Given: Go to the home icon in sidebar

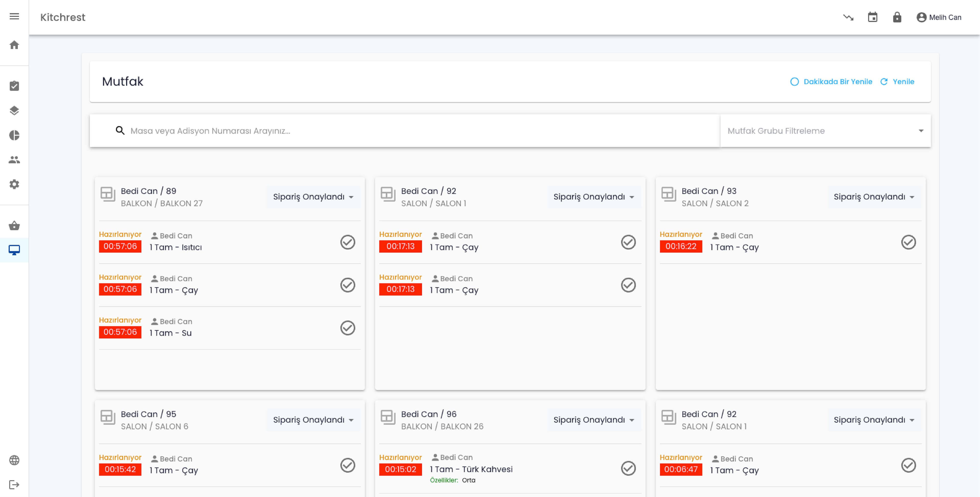Looking at the screenshot, I should tap(14, 45).
